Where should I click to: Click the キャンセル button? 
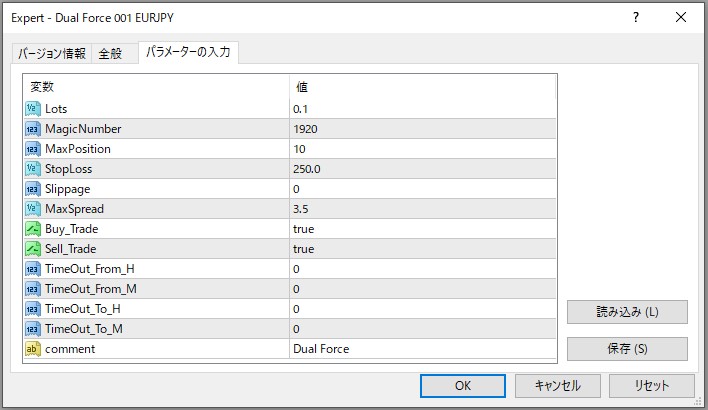pos(557,385)
